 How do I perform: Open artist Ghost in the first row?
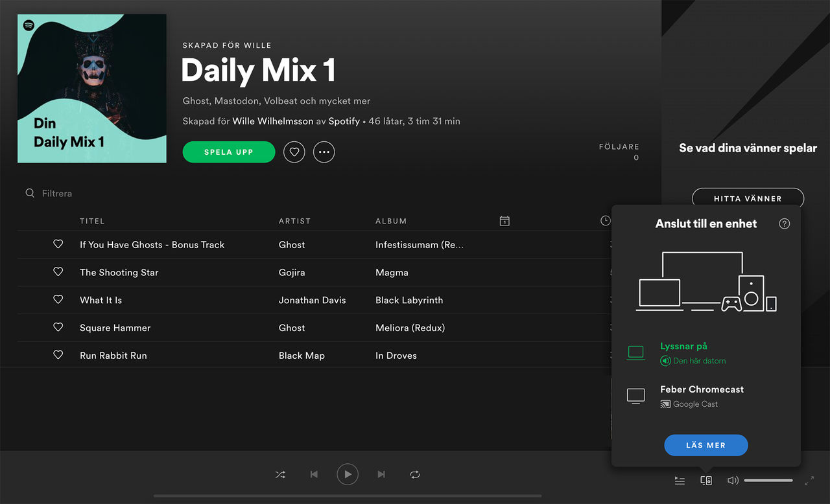[292, 245]
